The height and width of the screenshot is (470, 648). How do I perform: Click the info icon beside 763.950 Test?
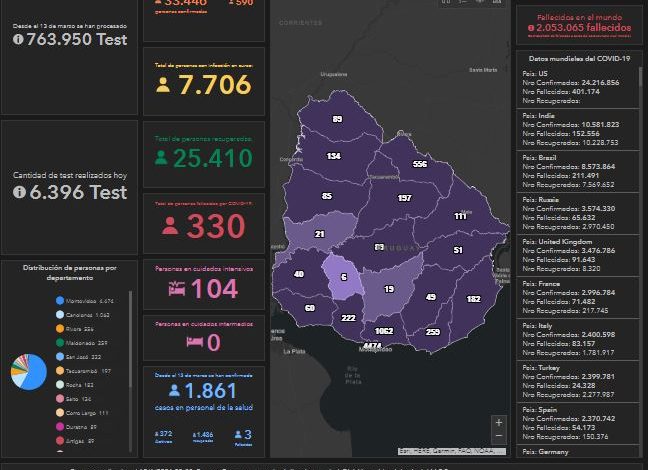18,39
